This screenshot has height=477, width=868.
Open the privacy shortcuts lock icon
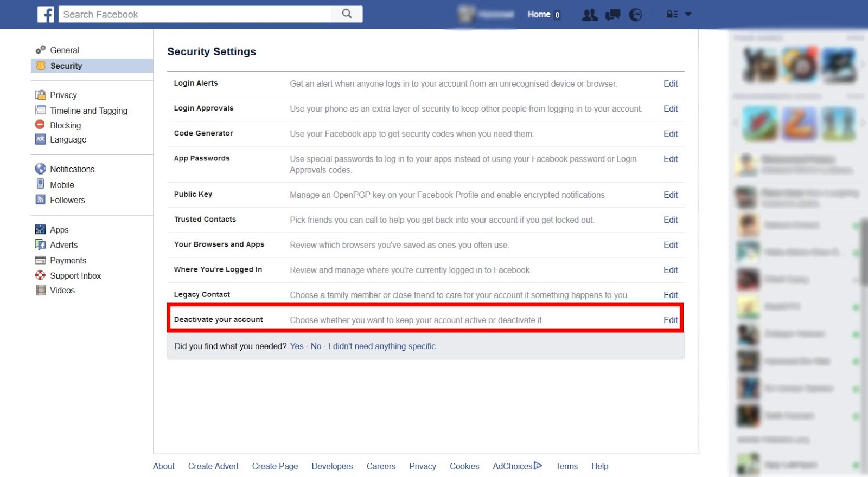coord(672,15)
